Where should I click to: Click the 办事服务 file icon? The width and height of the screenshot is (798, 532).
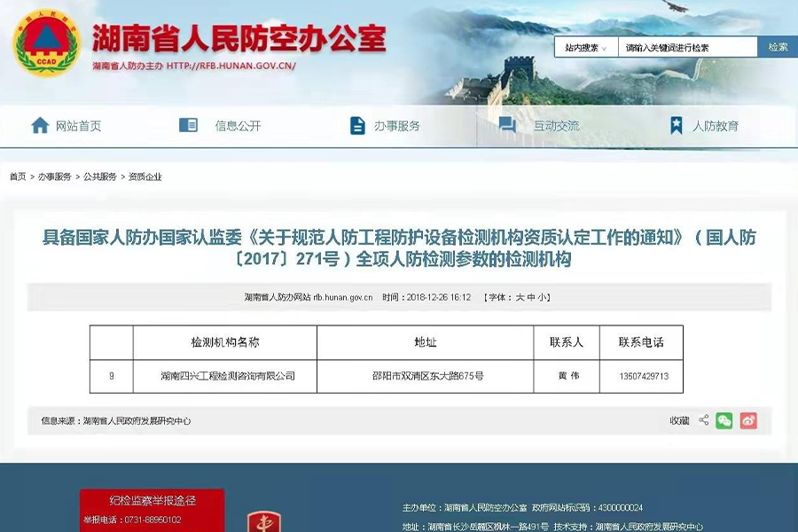tap(357, 125)
